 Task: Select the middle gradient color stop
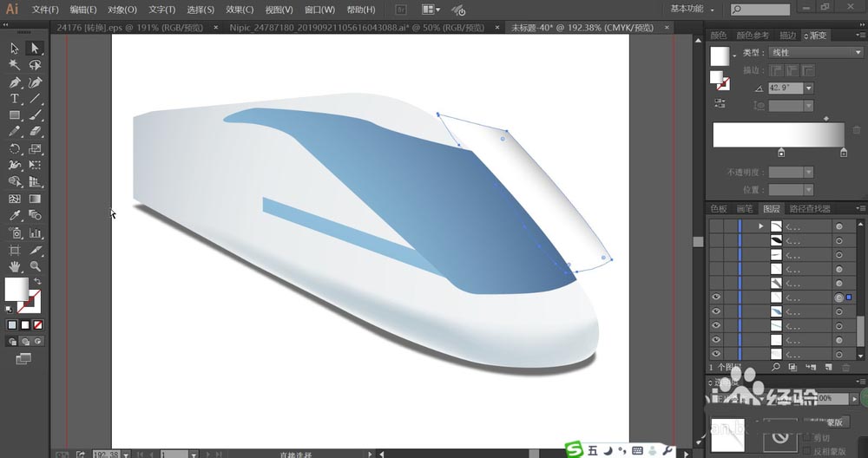(x=781, y=153)
